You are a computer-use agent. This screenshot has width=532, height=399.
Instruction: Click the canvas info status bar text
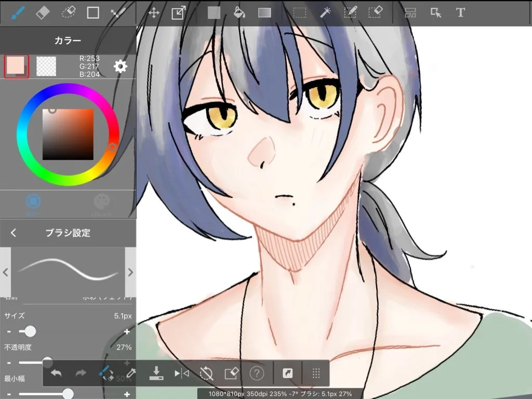coord(280,394)
